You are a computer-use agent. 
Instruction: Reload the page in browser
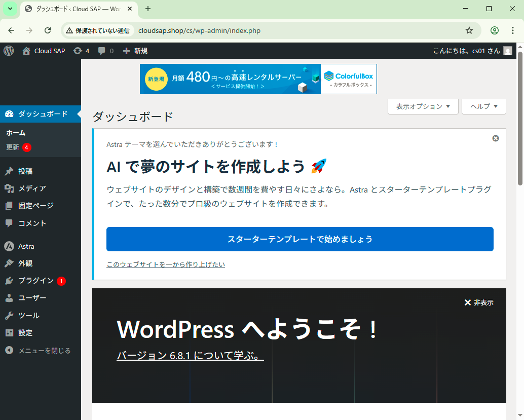48,30
